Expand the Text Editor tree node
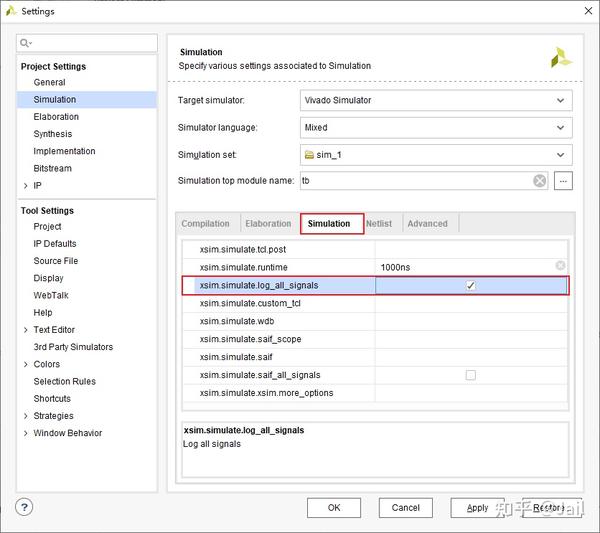This screenshot has height=533, width=600. [x=26, y=330]
